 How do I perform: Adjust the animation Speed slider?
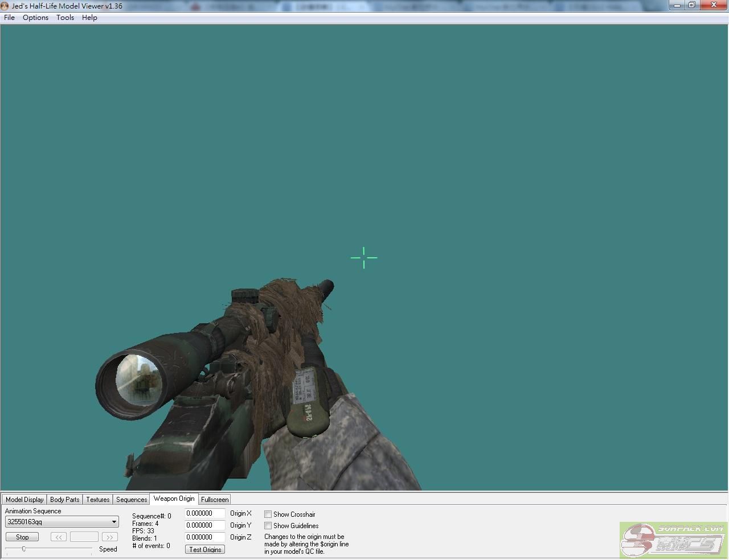click(24, 549)
